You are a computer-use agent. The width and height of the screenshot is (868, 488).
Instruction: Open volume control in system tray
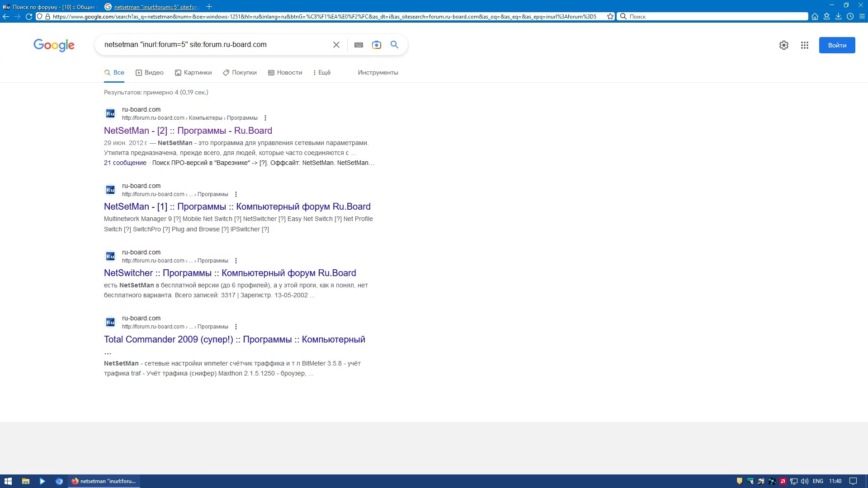[x=805, y=481]
